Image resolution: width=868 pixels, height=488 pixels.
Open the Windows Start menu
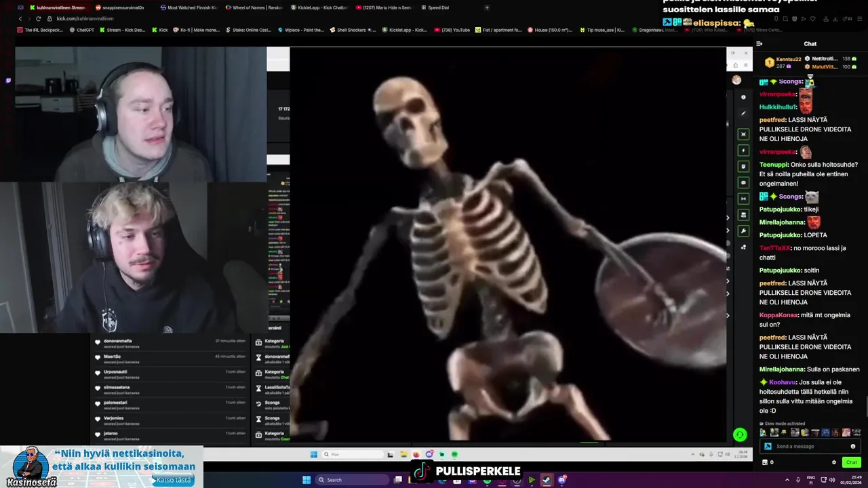coord(306,480)
